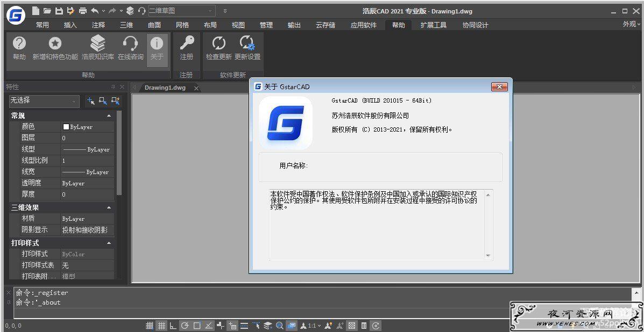Close the 特性 properties panel

click(122, 87)
